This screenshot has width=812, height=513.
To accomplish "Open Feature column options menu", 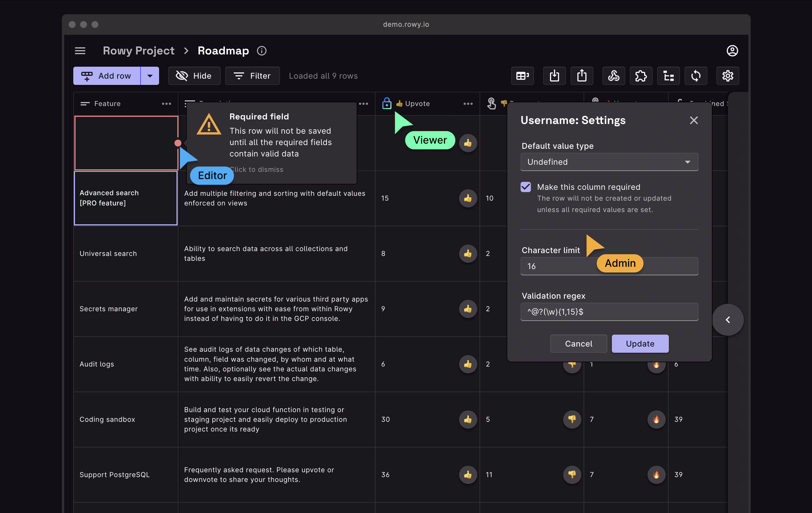I will [166, 104].
